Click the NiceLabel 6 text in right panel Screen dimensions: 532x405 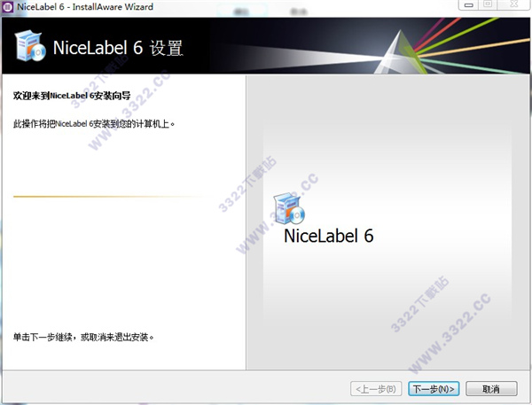point(328,236)
